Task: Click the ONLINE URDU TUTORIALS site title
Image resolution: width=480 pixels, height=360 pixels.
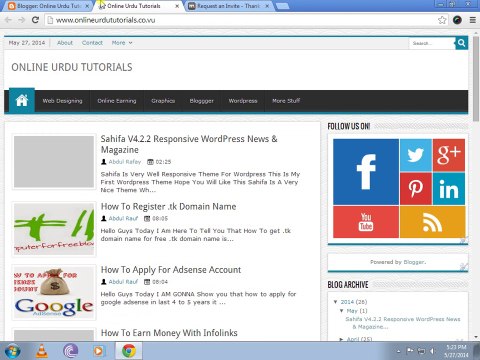Action: [72, 67]
